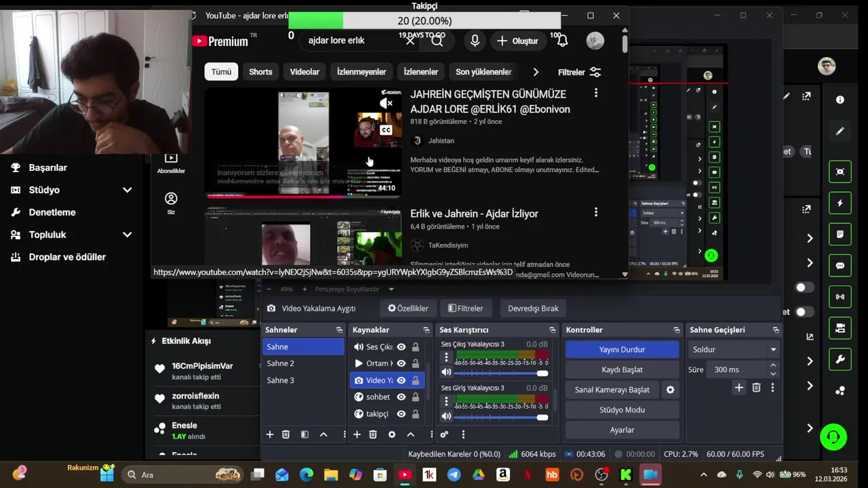Screen dimensions: 868x488
Task: Open scene transitions three-dot menu
Action: pos(772,388)
